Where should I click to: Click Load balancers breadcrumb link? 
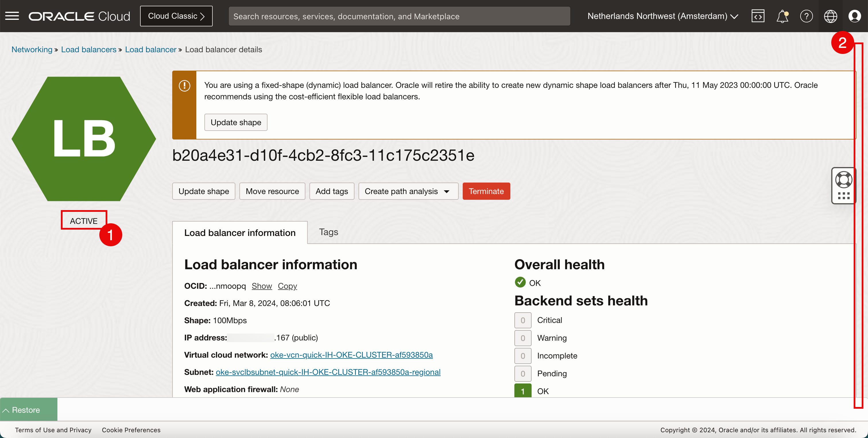tap(89, 50)
